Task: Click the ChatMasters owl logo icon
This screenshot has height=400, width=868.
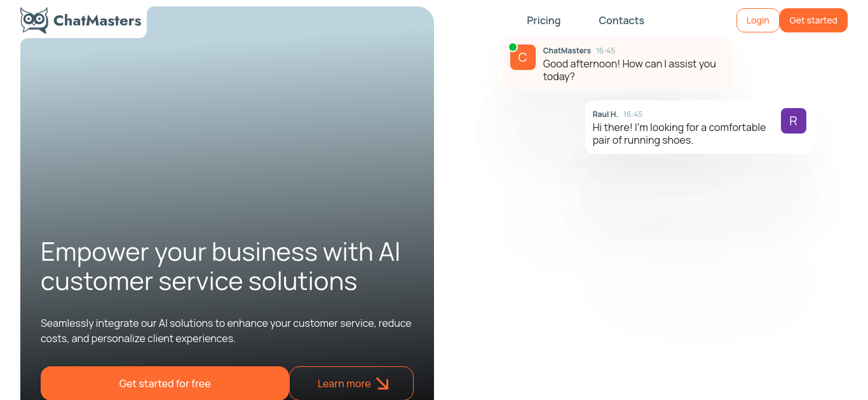Action: coord(34,20)
